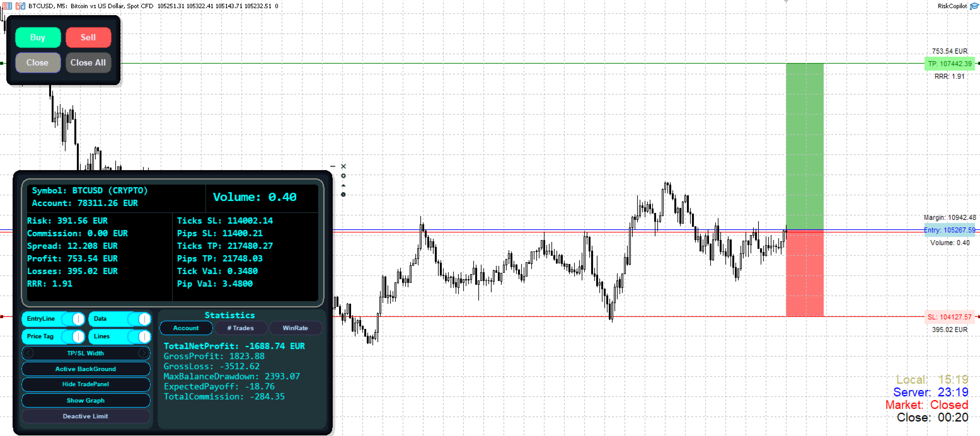Click the green Buy button
980x436 pixels.
point(38,37)
